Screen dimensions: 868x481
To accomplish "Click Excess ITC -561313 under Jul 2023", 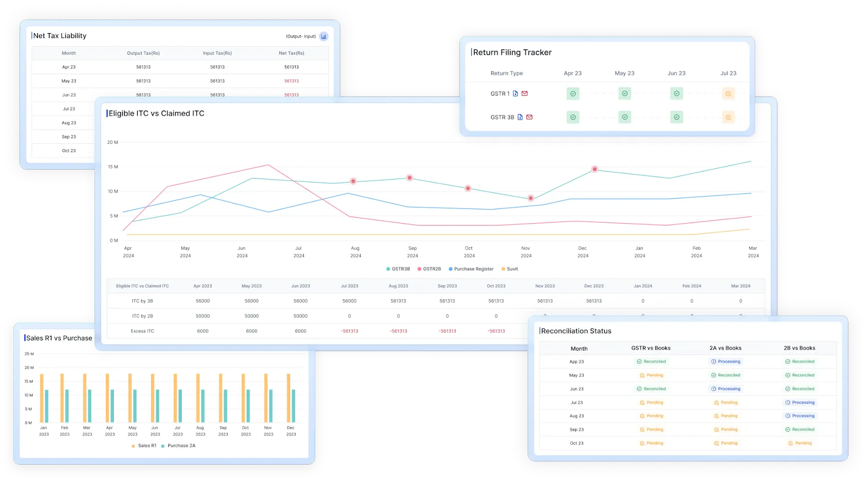I will click(x=349, y=331).
